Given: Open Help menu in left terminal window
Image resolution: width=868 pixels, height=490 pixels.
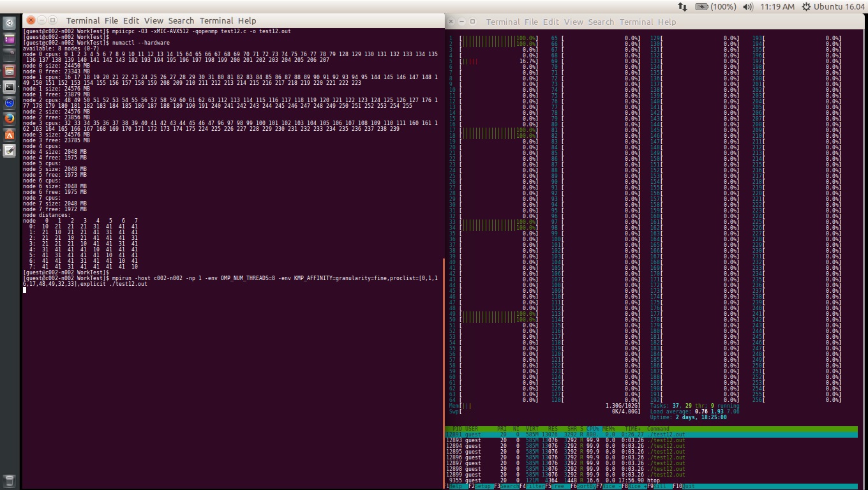Looking at the screenshot, I should point(246,20).
